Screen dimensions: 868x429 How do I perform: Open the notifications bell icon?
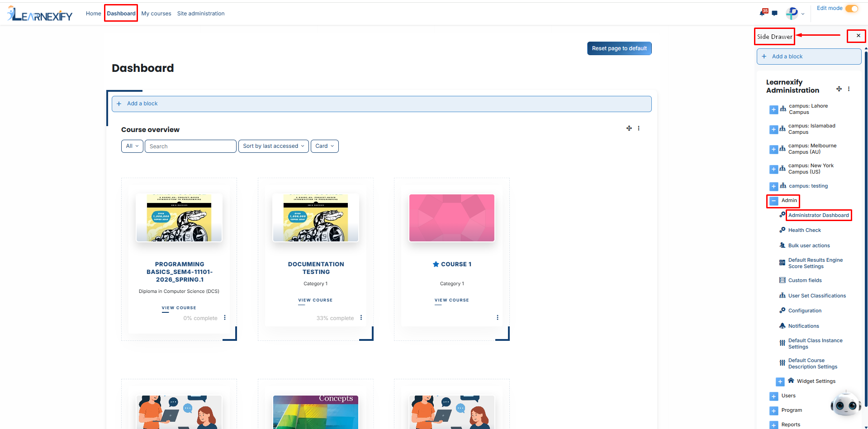(x=763, y=13)
